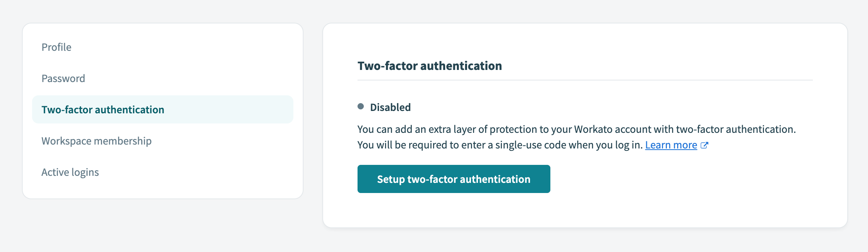This screenshot has height=252, width=868.
Task: Click the Profile entry at the top of sidebar
Action: point(56,47)
